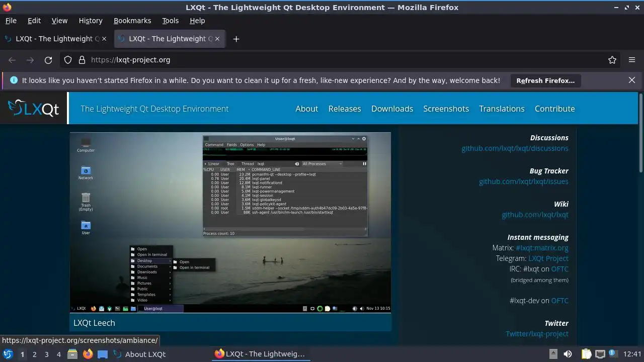This screenshot has height=362, width=644.
Task: Click the LXQt Leech caption
Action: tap(94, 323)
